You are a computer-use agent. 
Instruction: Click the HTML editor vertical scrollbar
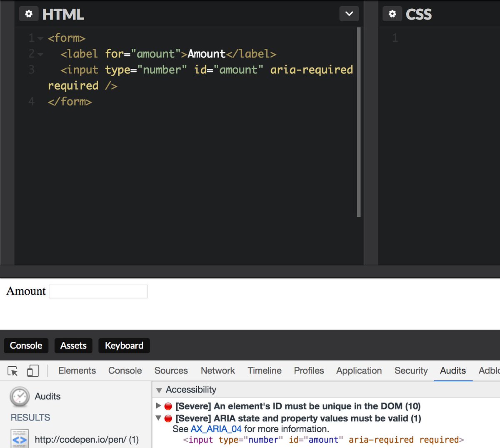point(359,122)
